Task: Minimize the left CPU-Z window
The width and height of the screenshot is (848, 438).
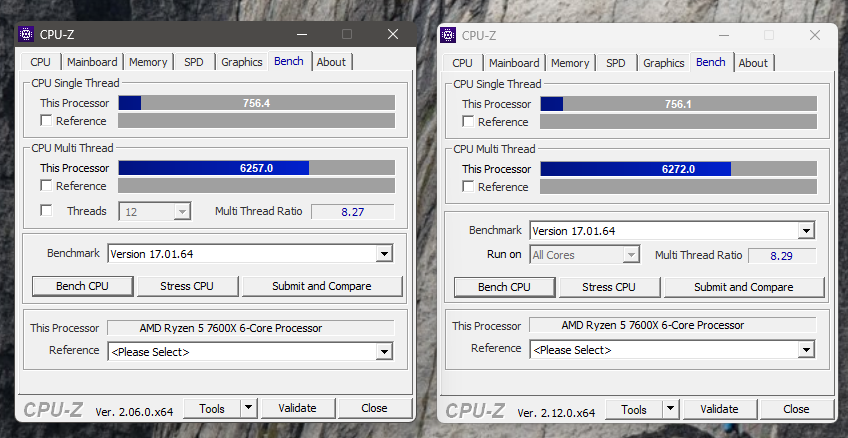Action: click(x=302, y=34)
